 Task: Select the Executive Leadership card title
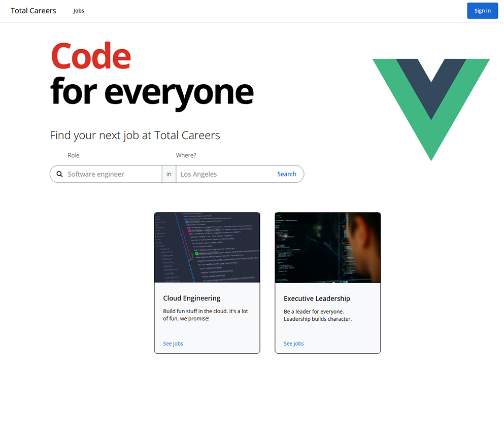(317, 298)
